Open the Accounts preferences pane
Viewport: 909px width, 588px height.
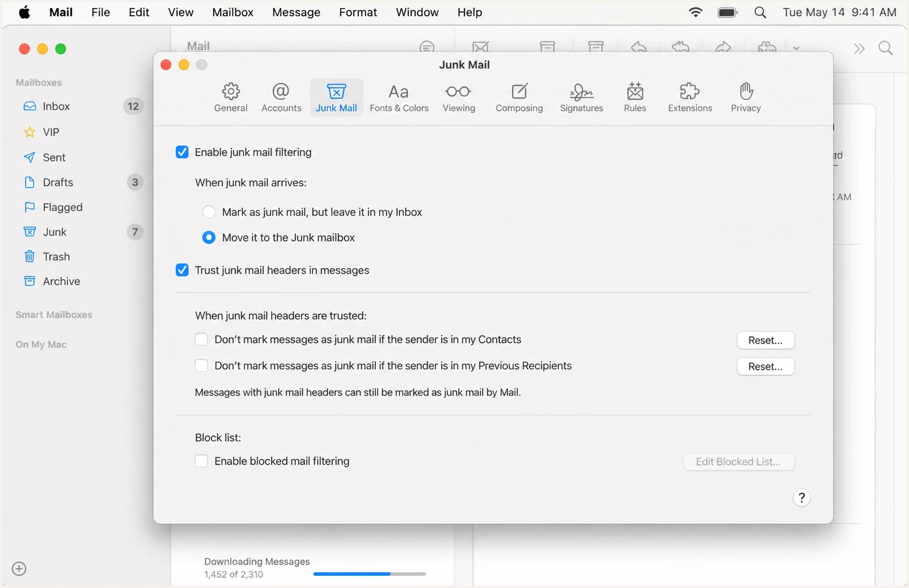[x=281, y=97]
